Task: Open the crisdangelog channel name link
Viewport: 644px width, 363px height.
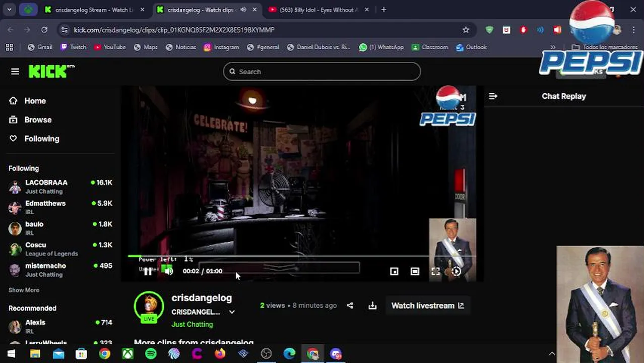Action: [x=202, y=298]
